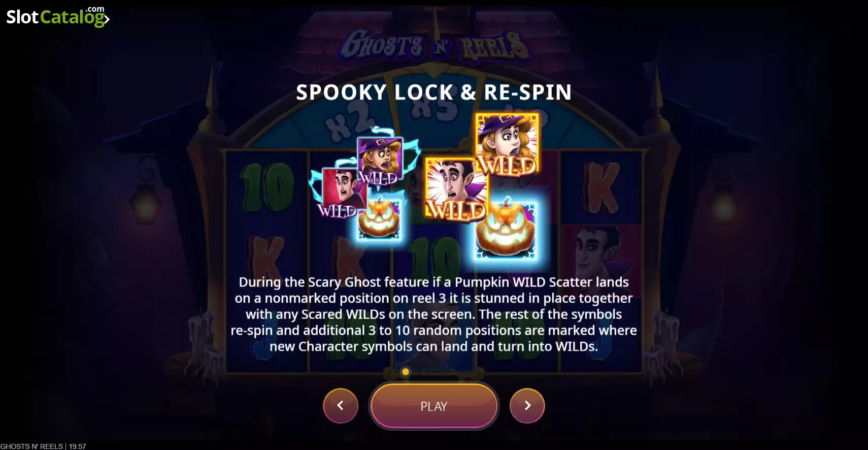Click the Ghosts N' Reels title logo

435,45
